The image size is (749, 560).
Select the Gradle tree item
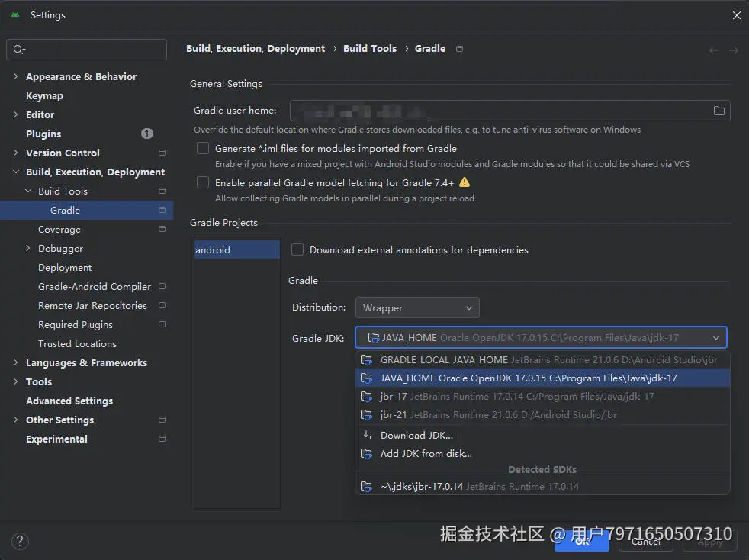click(x=86, y=210)
